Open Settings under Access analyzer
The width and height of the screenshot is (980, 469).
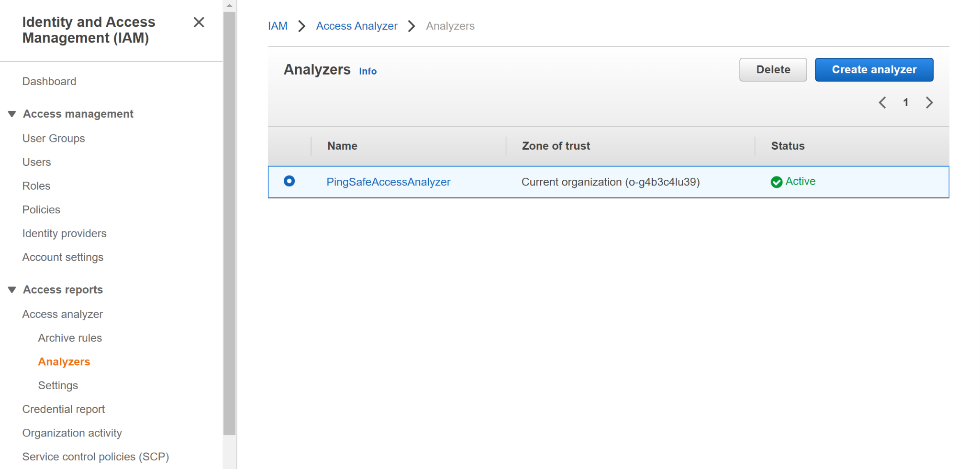(58, 385)
